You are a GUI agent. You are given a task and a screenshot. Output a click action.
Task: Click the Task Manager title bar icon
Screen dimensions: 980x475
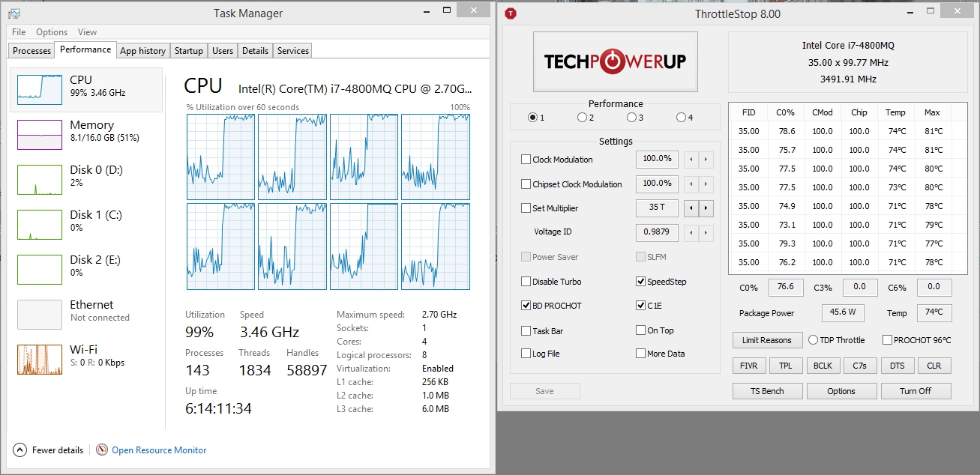[13, 13]
